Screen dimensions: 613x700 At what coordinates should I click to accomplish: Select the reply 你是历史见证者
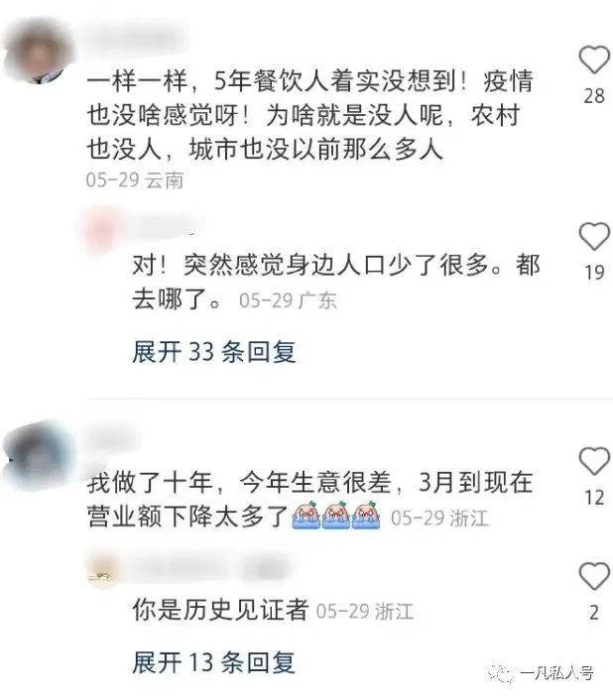(220, 610)
